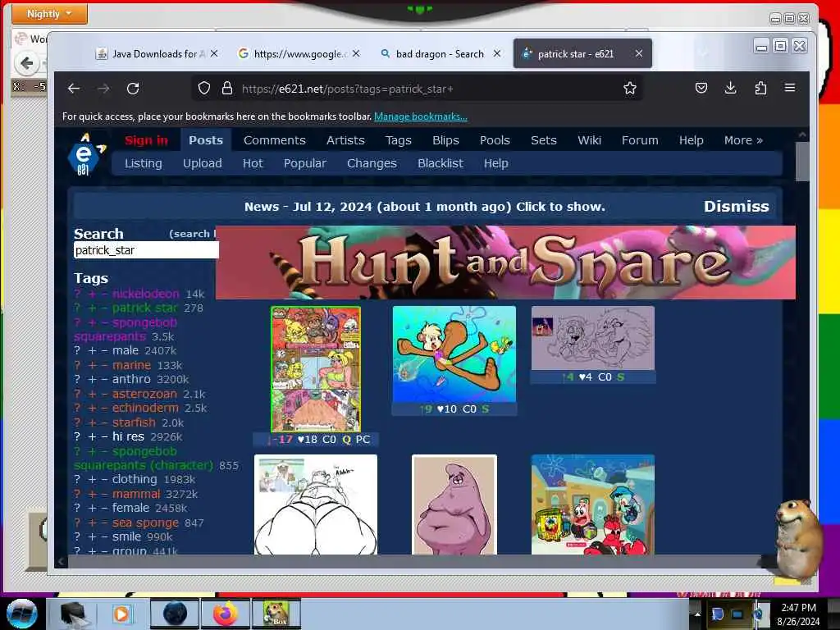
Task: Exclude the smile tag with minus
Action: click(x=105, y=536)
